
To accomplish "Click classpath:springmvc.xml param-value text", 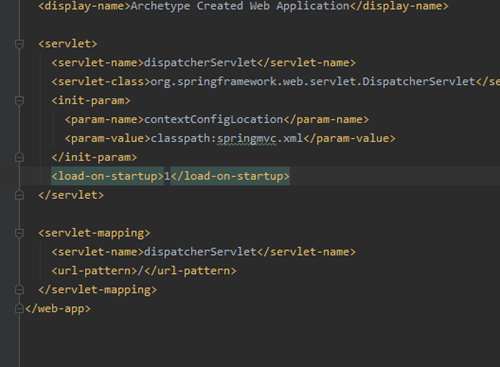I will 227,138.
